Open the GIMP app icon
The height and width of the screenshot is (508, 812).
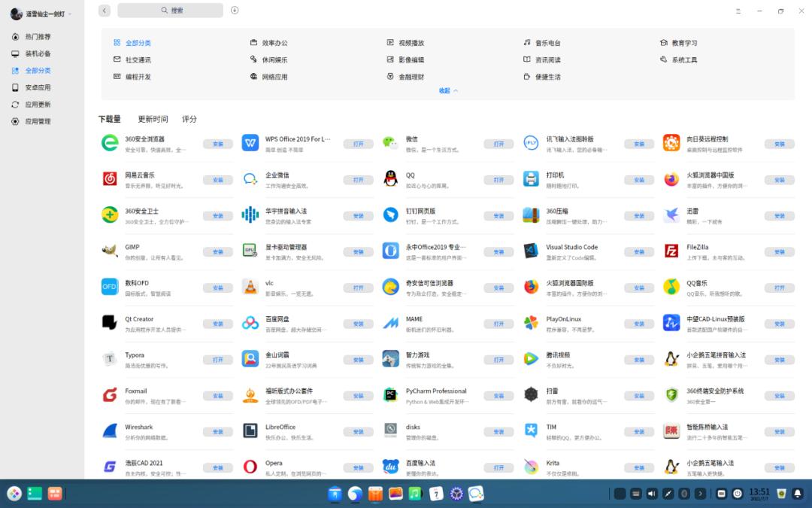tap(109, 251)
